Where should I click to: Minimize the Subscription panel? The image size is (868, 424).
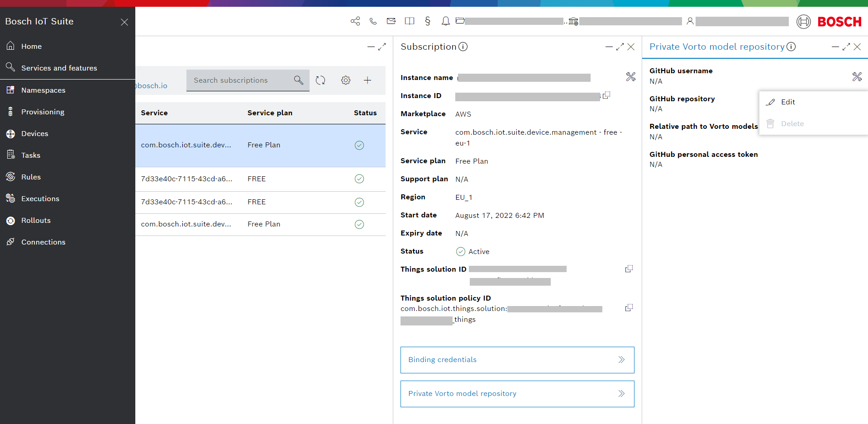(x=609, y=47)
